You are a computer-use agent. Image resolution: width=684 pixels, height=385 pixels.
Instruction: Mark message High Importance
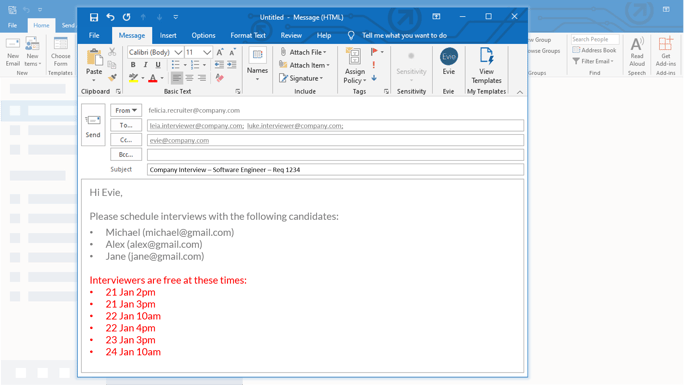click(374, 65)
